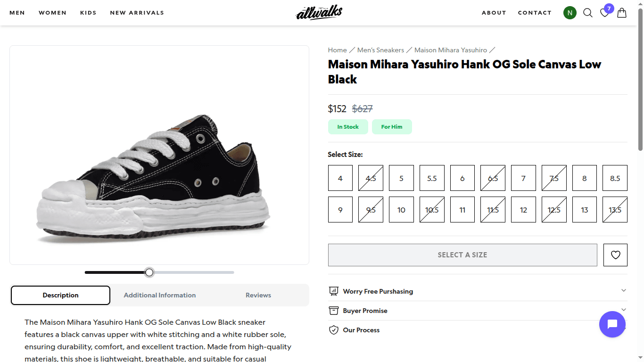Open the chat bubble in the corner
644x362 pixels.
612,324
